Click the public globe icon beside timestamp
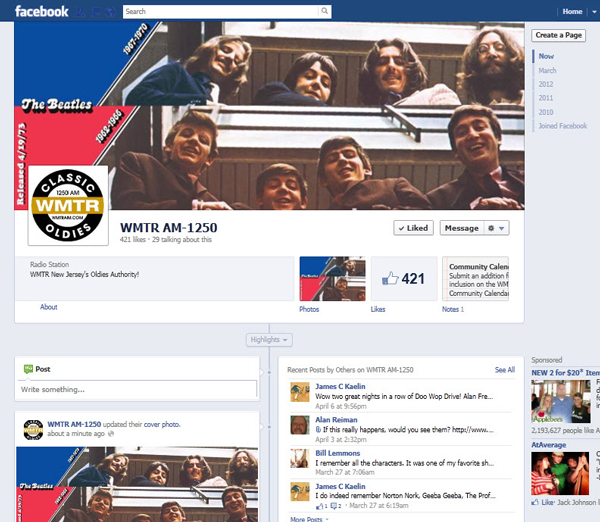The width and height of the screenshot is (600, 522). tap(111, 434)
